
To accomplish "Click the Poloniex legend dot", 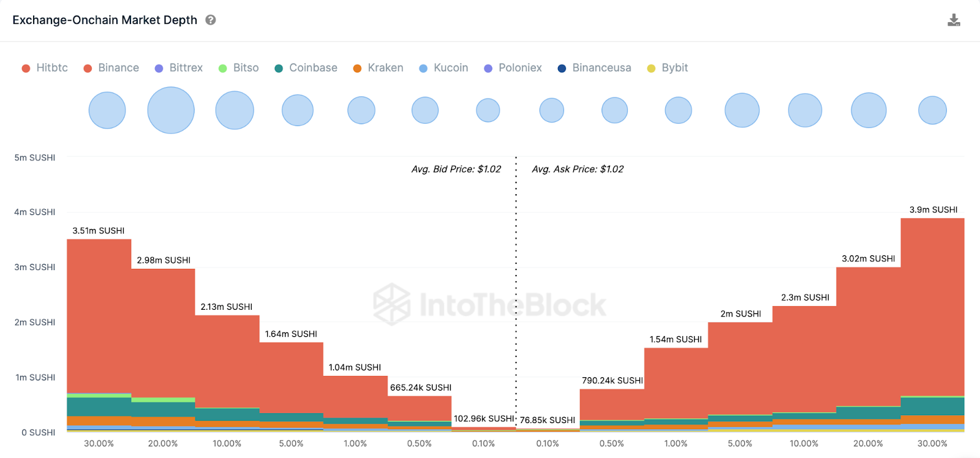I will pyautogui.click(x=488, y=69).
